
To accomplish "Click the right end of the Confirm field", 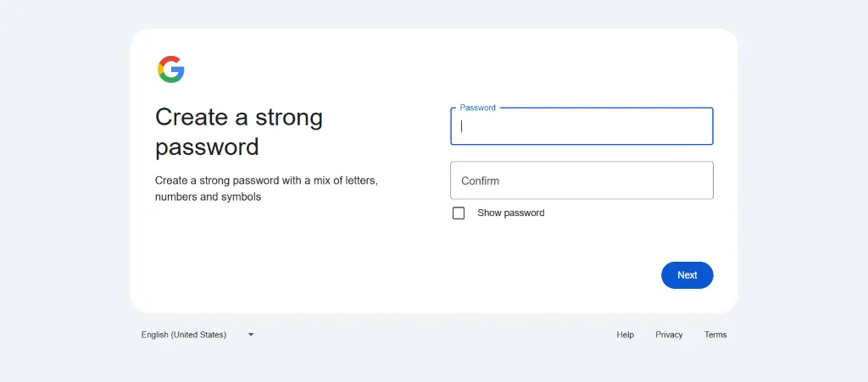I will [x=699, y=180].
